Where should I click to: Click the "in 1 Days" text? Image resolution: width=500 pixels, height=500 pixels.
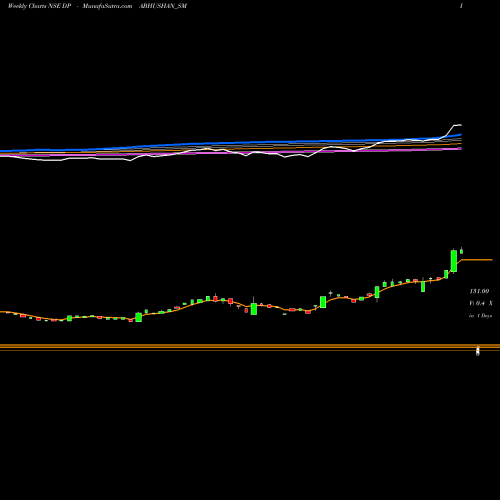pyautogui.click(x=480, y=316)
